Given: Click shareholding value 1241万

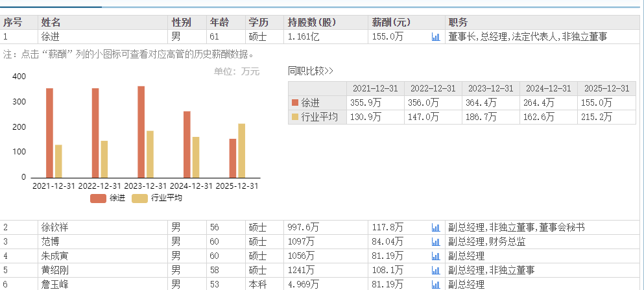Looking at the screenshot, I should click(301, 271).
